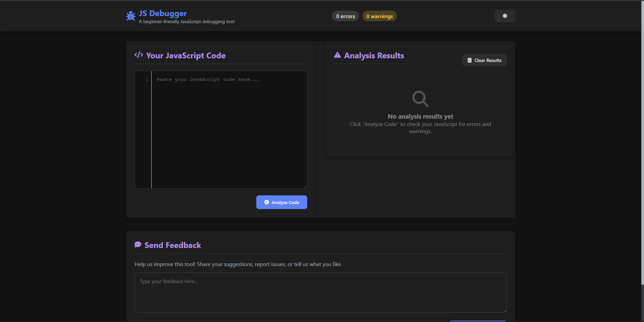Click the magnifying glass icon in the results panel
The width and height of the screenshot is (644, 322).
[x=420, y=99]
